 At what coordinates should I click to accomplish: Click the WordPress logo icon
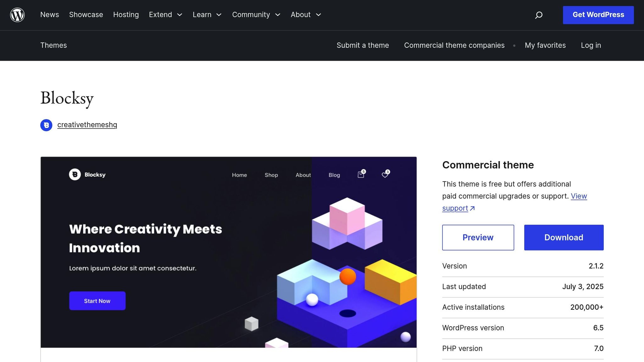tap(17, 15)
